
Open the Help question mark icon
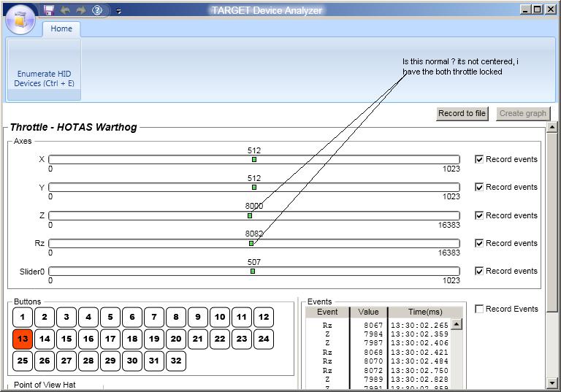tap(97, 10)
